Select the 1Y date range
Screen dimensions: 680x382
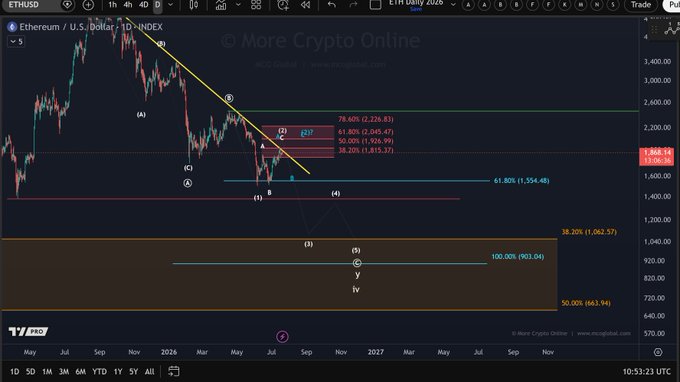pyautogui.click(x=118, y=372)
